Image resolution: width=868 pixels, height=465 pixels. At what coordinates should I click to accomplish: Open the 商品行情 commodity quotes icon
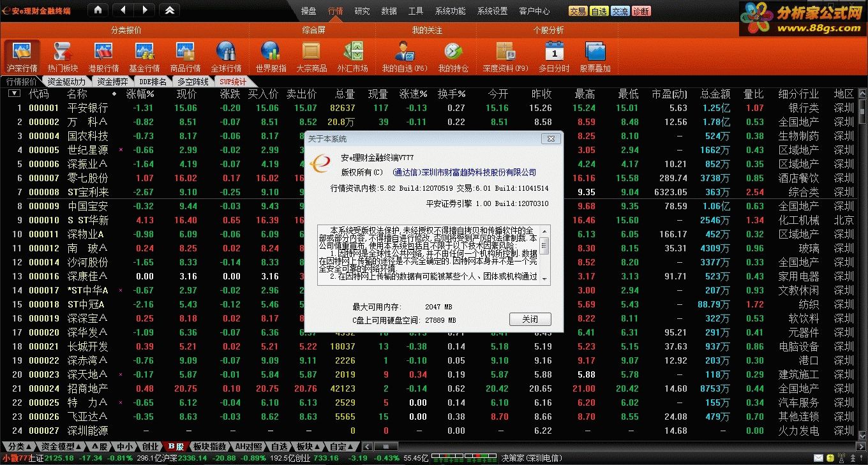point(185,56)
